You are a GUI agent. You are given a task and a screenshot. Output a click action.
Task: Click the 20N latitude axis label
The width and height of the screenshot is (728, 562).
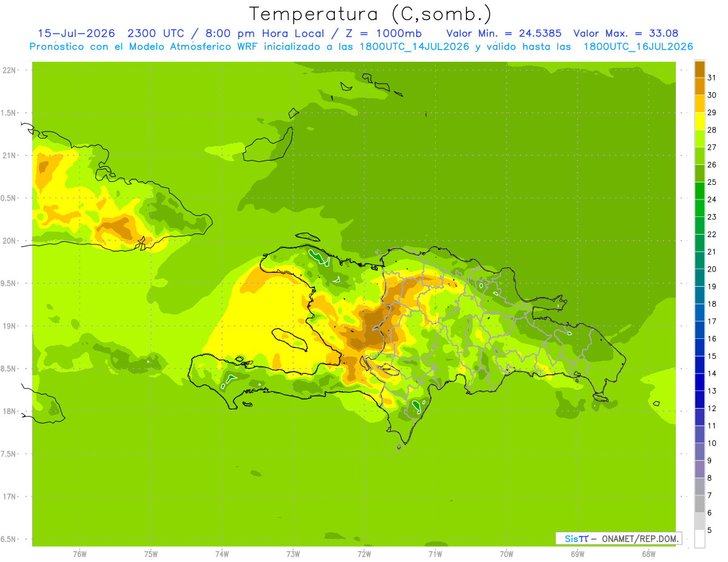click(x=10, y=241)
